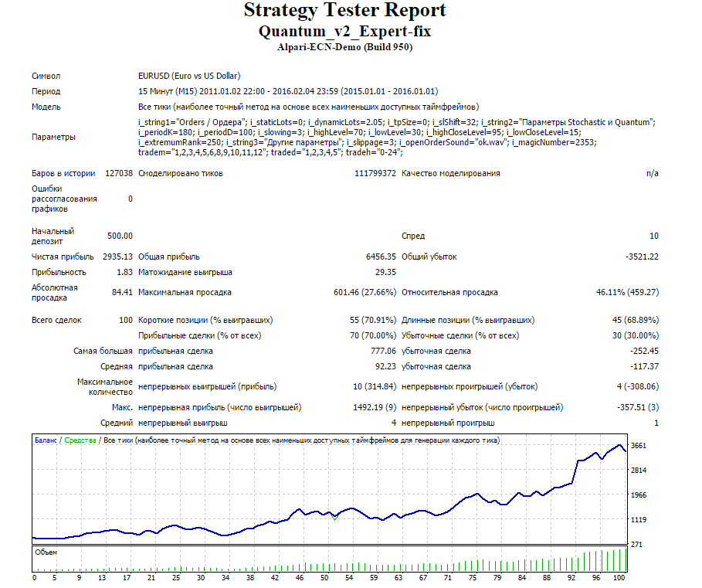Click the 'Смоделировано тиков' label

click(x=181, y=173)
